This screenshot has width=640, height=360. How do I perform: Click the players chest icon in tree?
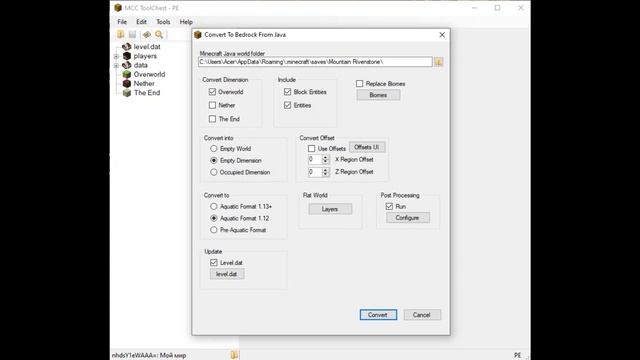(x=127, y=56)
